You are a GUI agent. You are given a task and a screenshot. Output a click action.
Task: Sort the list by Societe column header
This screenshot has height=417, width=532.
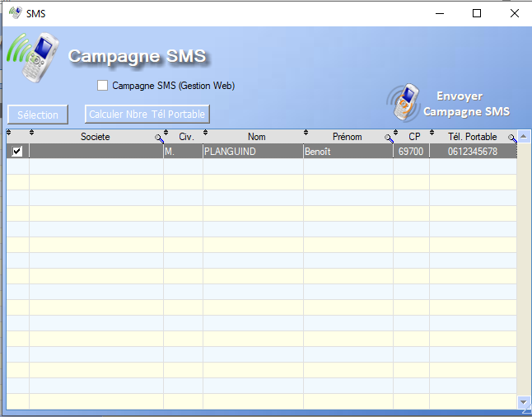click(x=95, y=137)
